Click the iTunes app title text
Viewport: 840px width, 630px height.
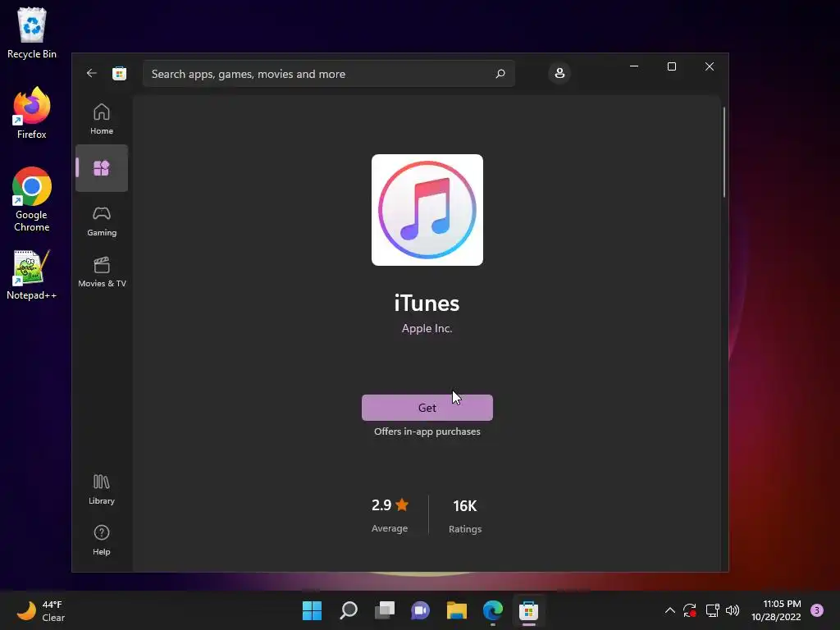pos(427,304)
